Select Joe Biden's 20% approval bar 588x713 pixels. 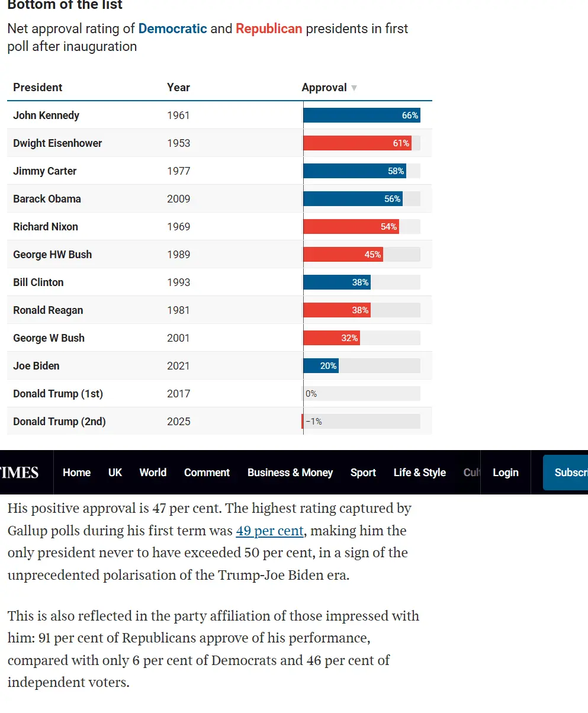click(x=321, y=366)
